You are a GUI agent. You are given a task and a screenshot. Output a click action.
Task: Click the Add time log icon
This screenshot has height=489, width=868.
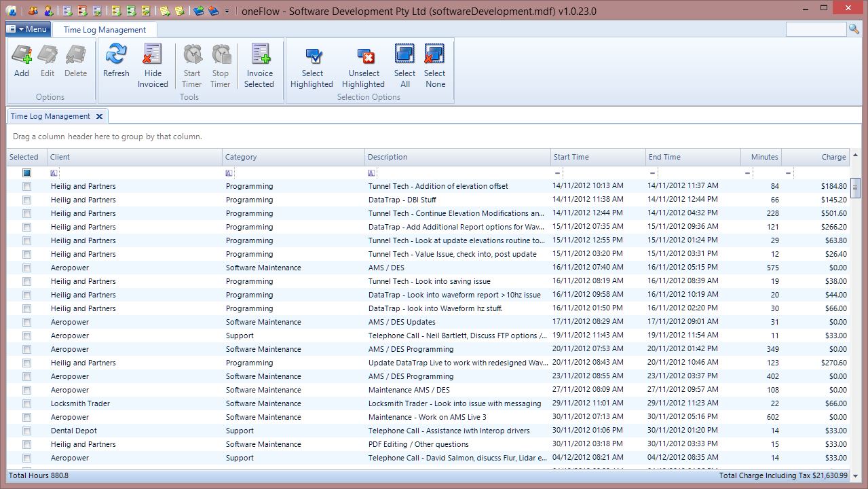[x=22, y=56]
